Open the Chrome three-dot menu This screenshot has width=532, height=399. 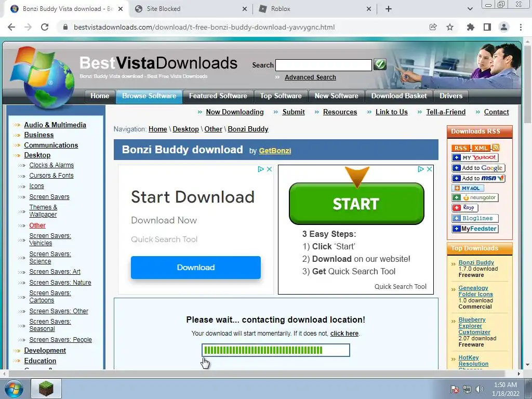[521, 27]
